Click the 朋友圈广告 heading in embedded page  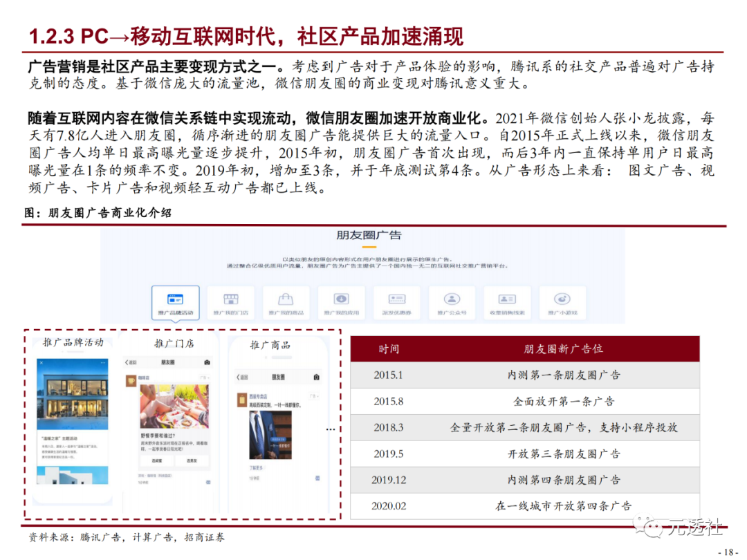click(x=369, y=235)
